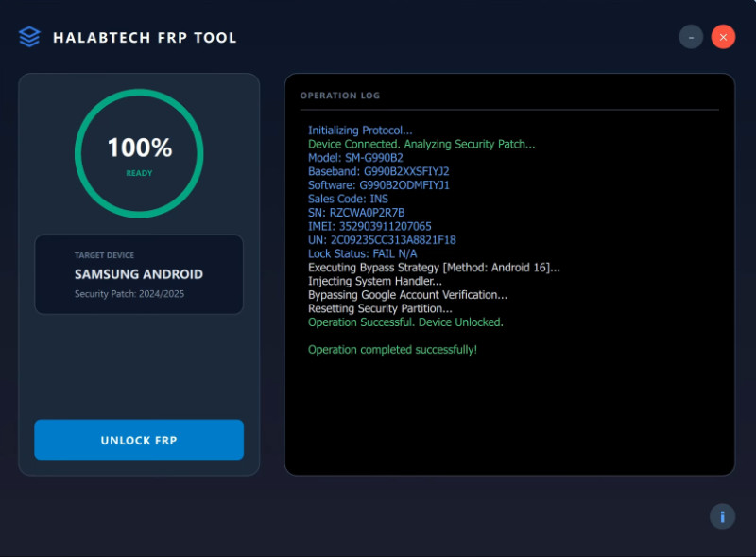
Task: Click the Halabtech layered-stack logo icon
Action: 29,37
